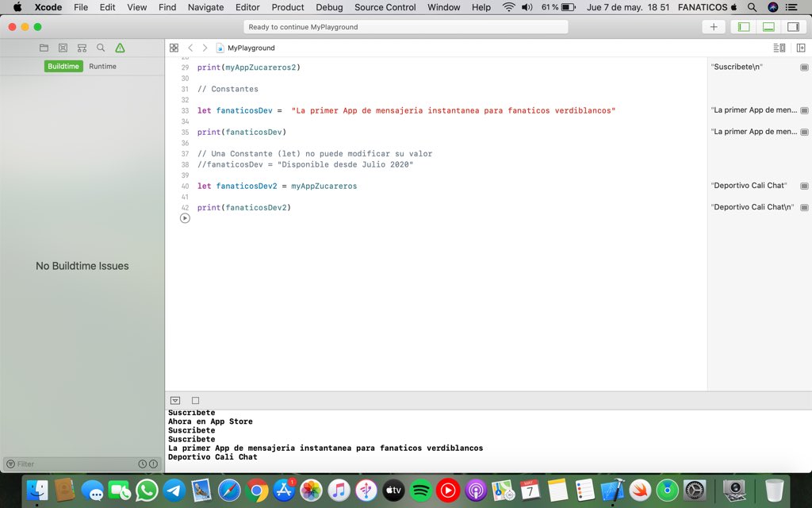Open the Editor menu

(x=247, y=7)
